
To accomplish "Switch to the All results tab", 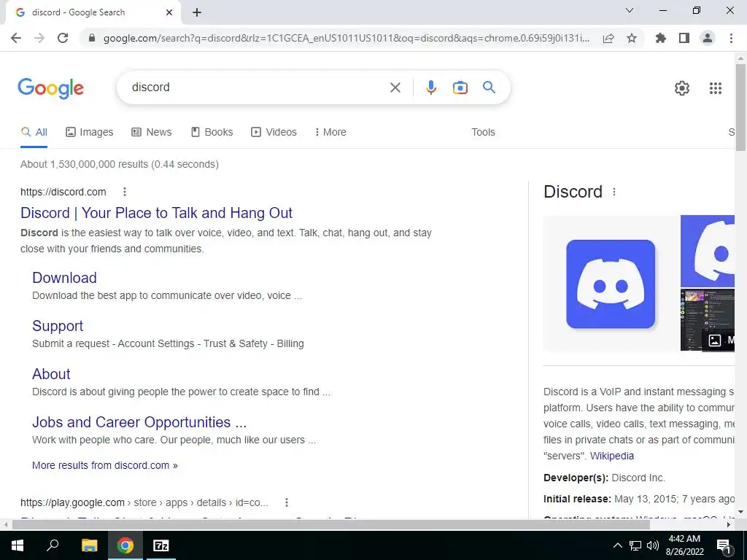I will 34,133.
